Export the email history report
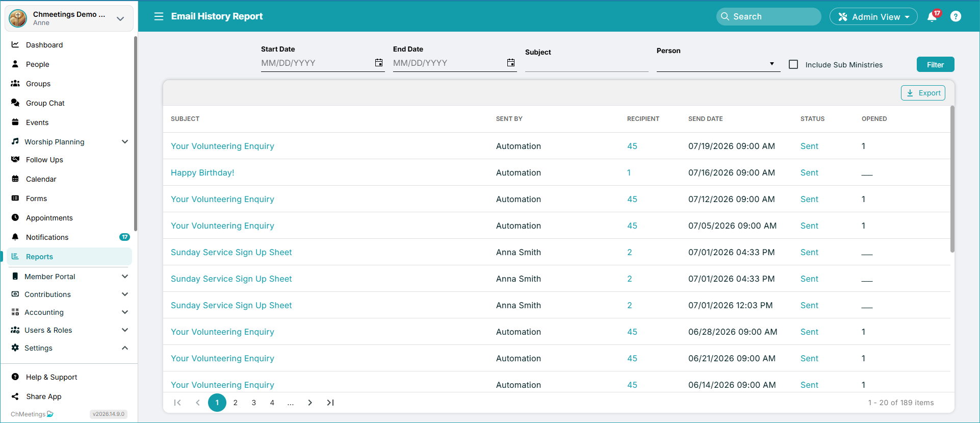Viewport: 980px width, 423px height. click(x=923, y=93)
